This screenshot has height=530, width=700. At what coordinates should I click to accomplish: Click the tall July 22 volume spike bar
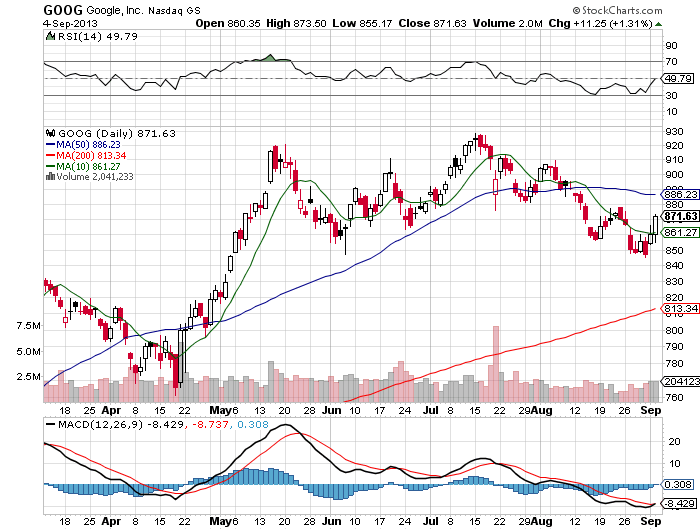[x=496, y=364]
